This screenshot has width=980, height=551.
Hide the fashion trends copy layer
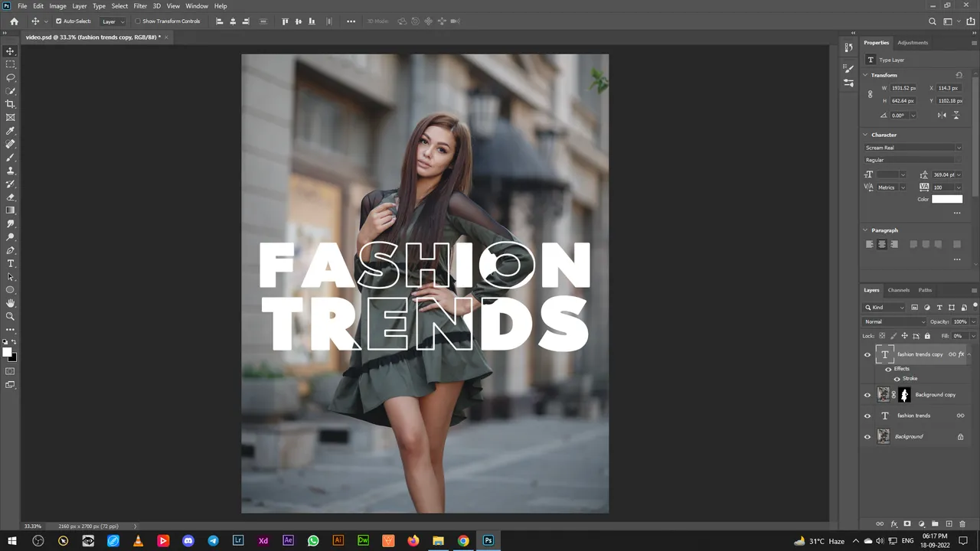point(867,354)
